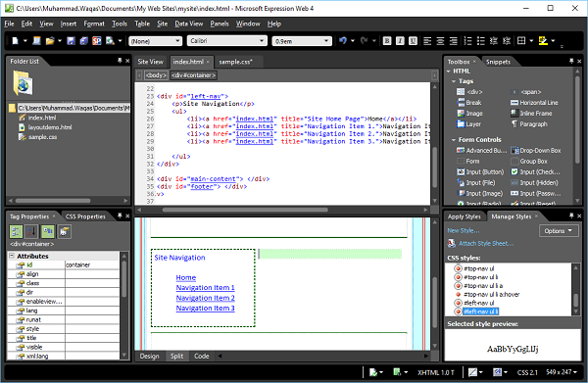Click the highlight color icon in toolbar
The image size is (588, 383).
coord(543,40)
